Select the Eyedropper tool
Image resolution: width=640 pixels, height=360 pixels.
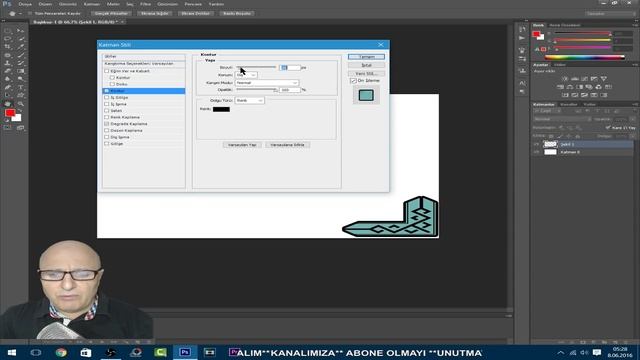[20, 47]
